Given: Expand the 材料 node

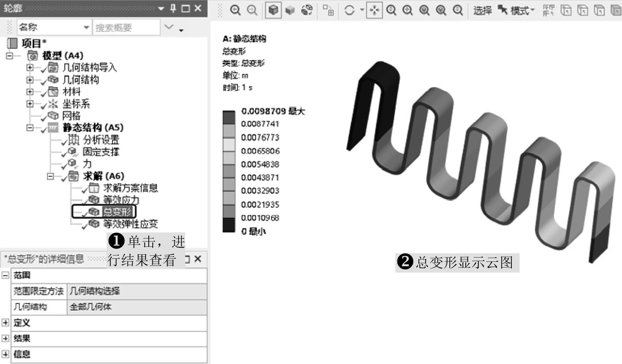Looking at the screenshot, I should tap(30, 92).
